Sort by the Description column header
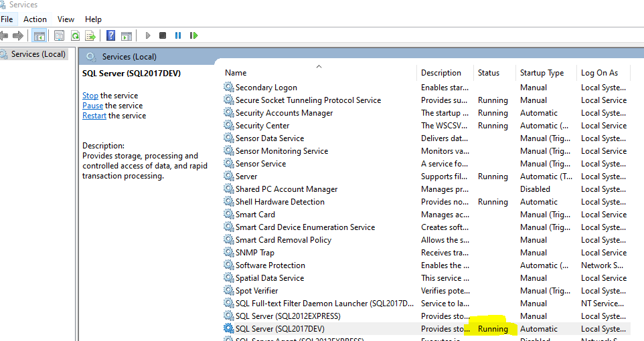 (441, 73)
